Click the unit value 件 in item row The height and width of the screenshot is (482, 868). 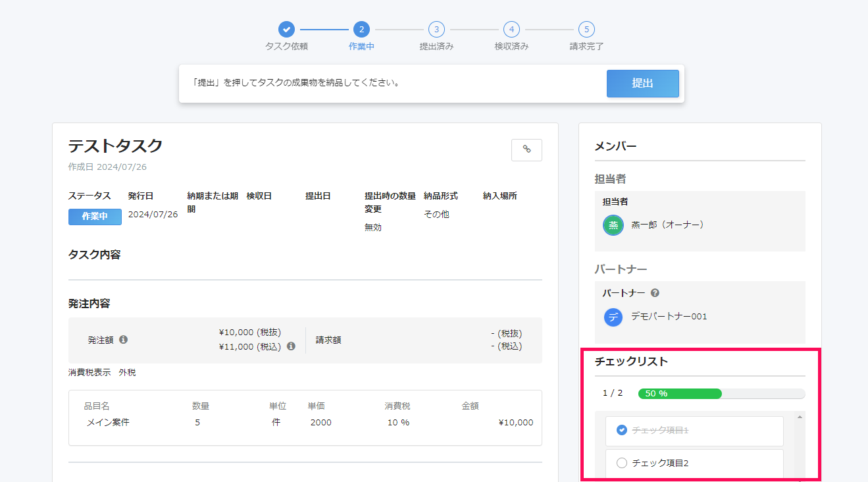click(276, 423)
